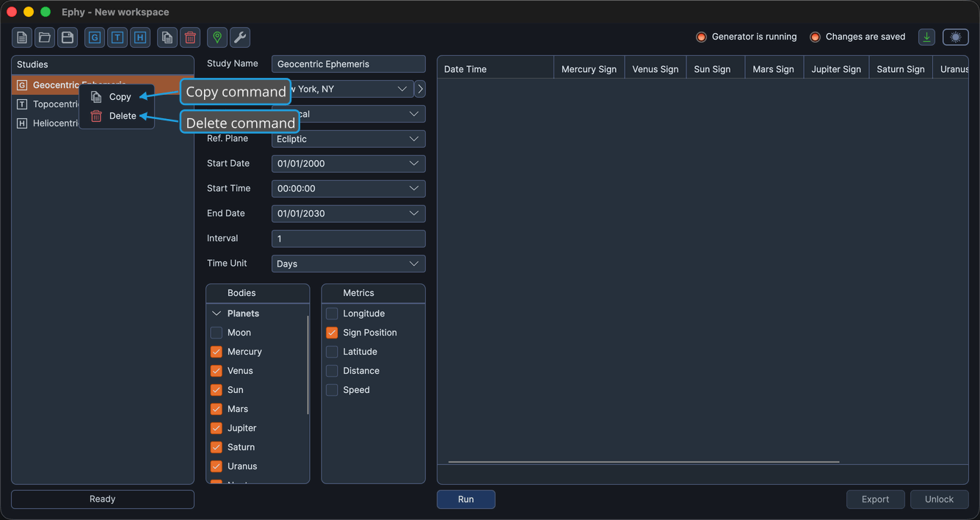
Task: Click the Interval input field
Action: (x=349, y=239)
